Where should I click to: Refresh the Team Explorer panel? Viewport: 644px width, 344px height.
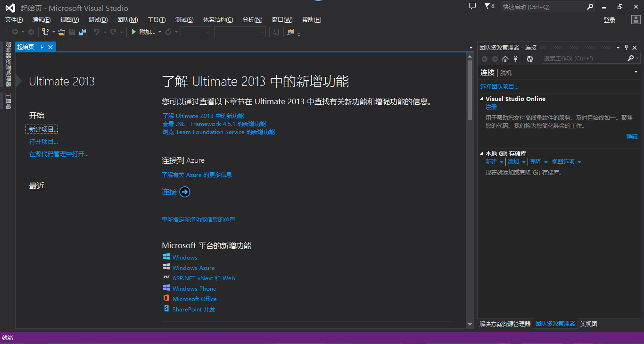point(530,59)
